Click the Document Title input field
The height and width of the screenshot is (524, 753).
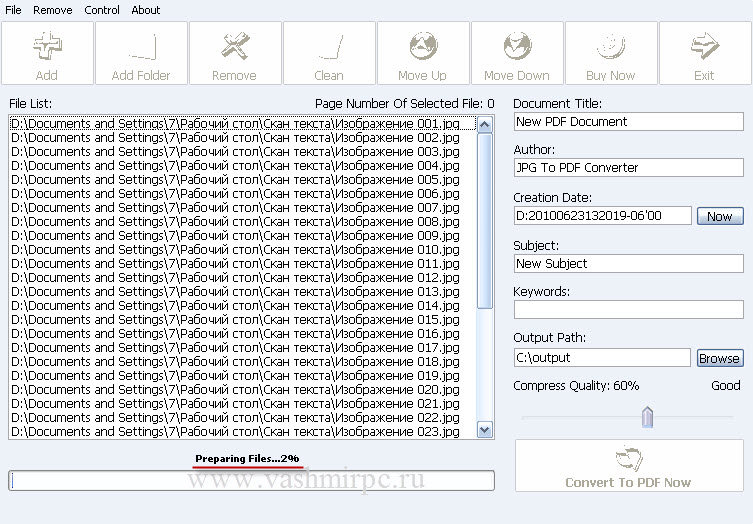[x=628, y=121]
